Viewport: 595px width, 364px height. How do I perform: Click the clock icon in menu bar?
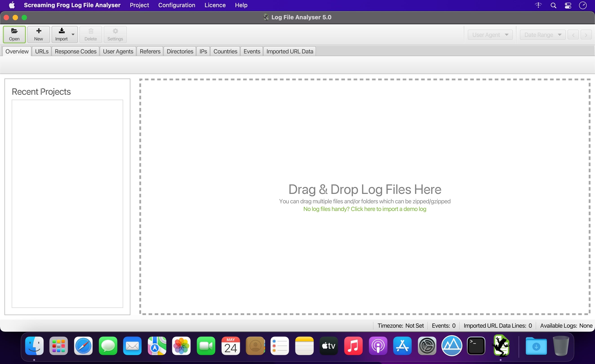coord(583,5)
